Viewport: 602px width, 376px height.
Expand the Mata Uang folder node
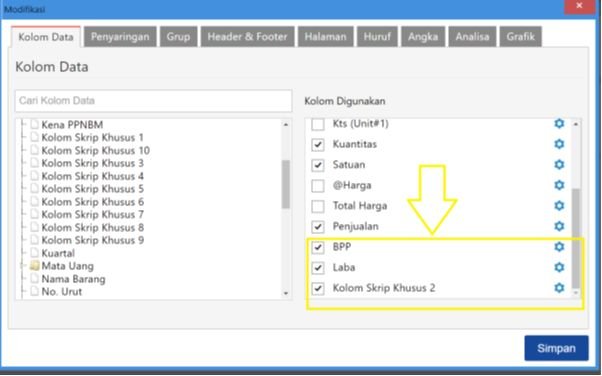(x=23, y=266)
